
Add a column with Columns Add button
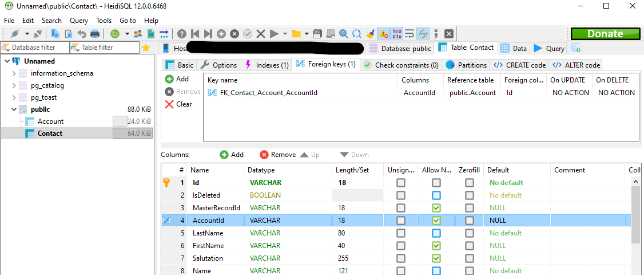pos(232,155)
